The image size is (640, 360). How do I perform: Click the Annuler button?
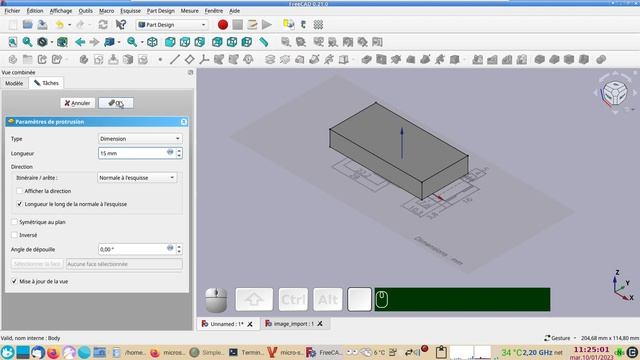(78, 103)
